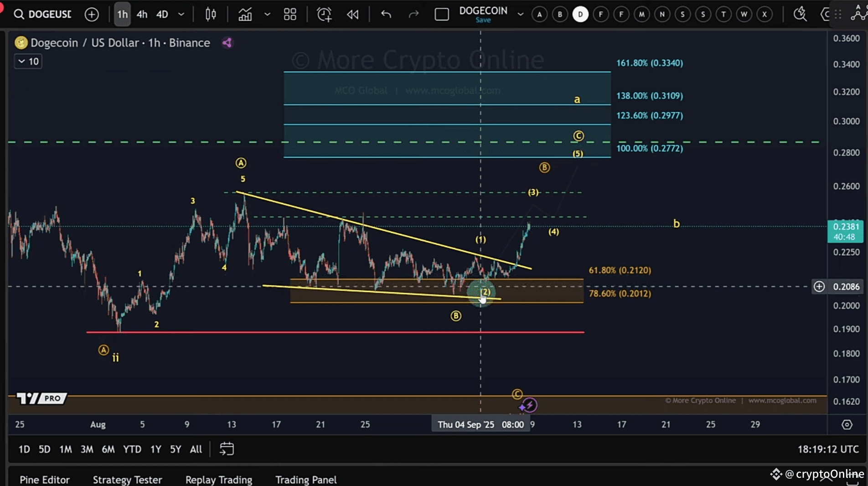The image size is (868, 486).
Task: Open the Trading Panel tab
Action: point(306,480)
